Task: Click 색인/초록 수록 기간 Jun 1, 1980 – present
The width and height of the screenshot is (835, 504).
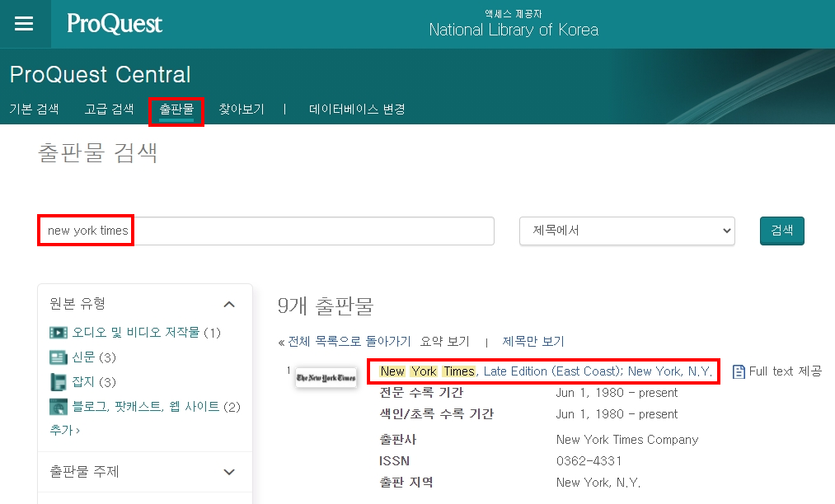Action: click(617, 414)
